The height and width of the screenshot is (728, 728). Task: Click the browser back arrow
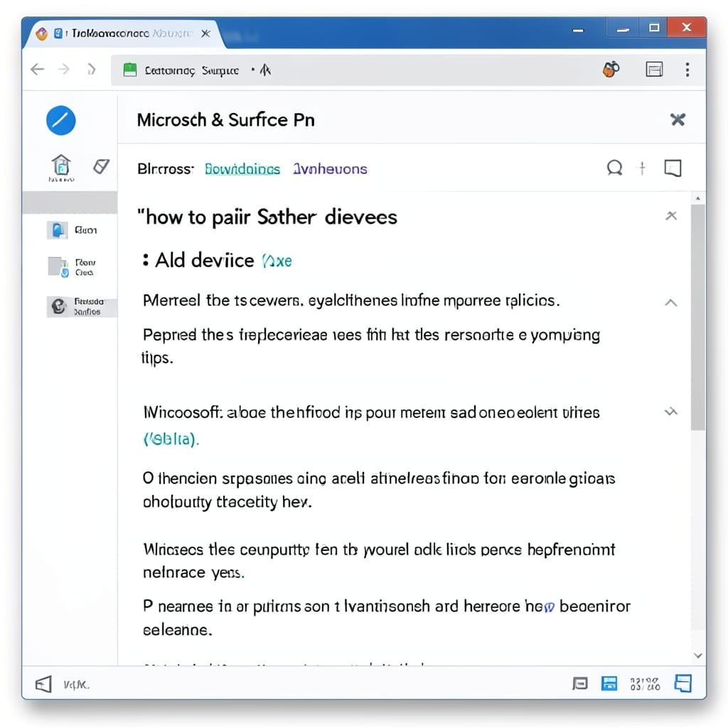tap(37, 70)
